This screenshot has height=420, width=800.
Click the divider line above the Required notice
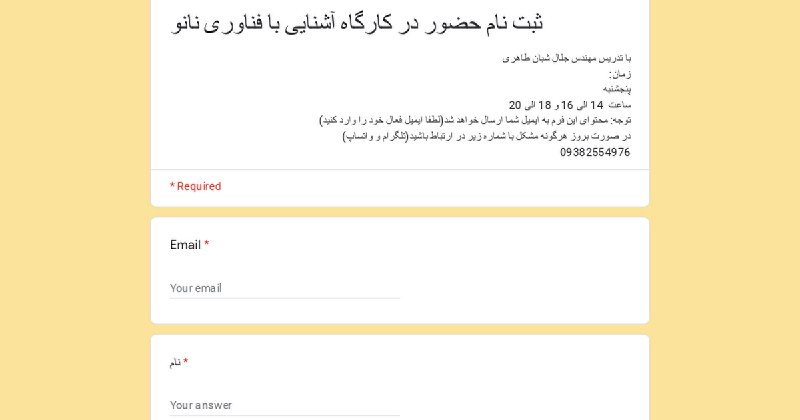coord(400,169)
